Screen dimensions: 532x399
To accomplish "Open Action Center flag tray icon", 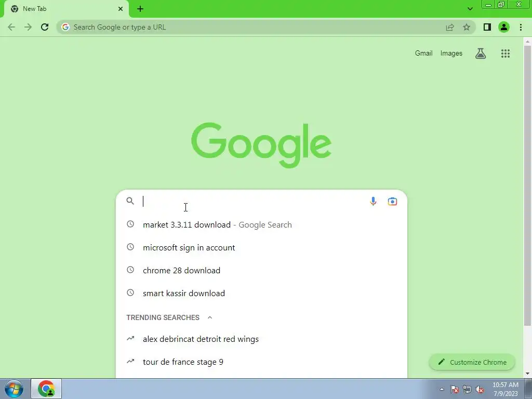I will [x=455, y=389].
